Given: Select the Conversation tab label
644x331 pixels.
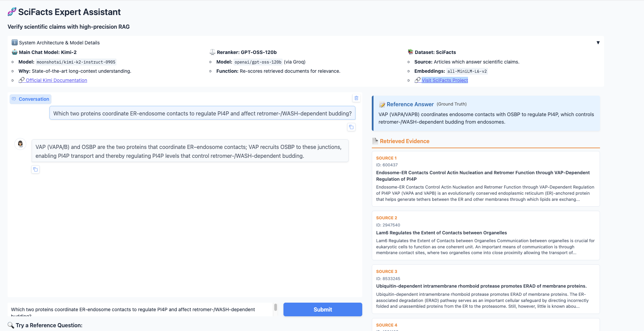Looking at the screenshot, I should (31, 99).
